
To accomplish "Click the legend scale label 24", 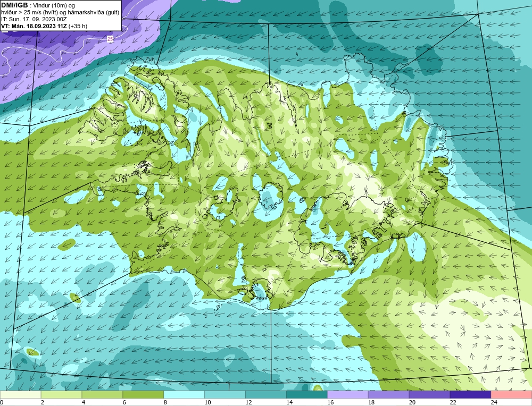I will pyautogui.click(x=494, y=402).
